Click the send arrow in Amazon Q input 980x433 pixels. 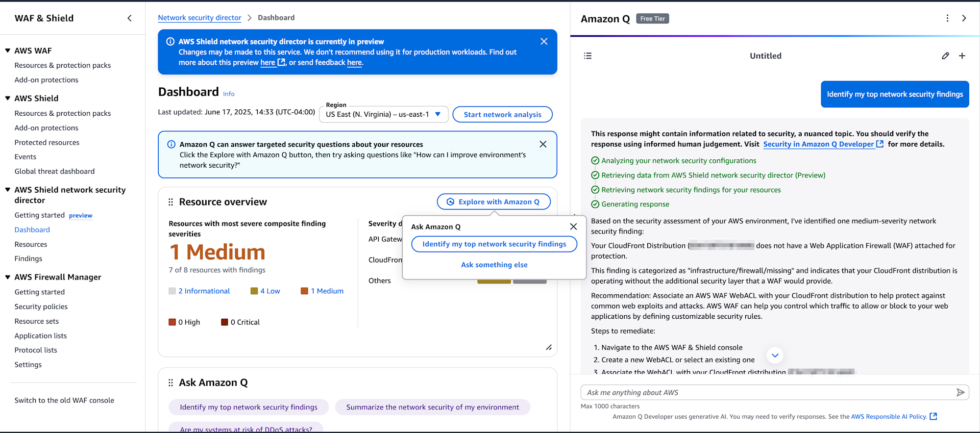[x=960, y=392]
